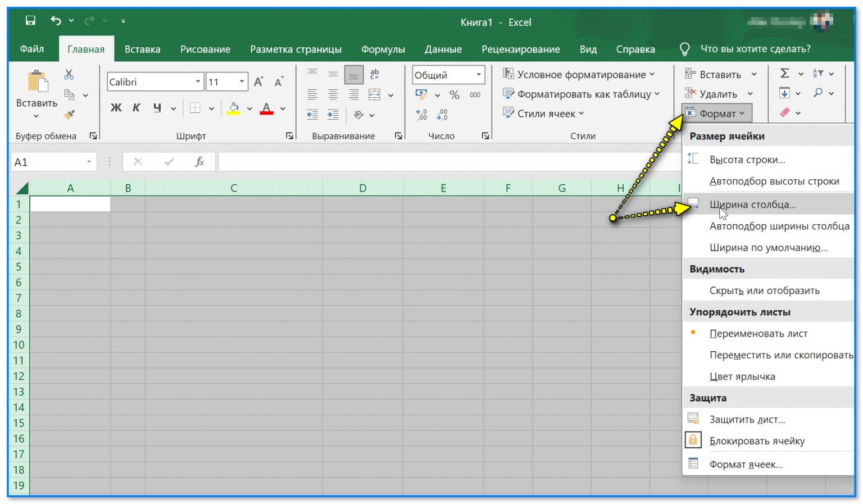This screenshot has height=504, width=863.
Task: Open the Calibri font name dropdown
Action: pos(198,82)
